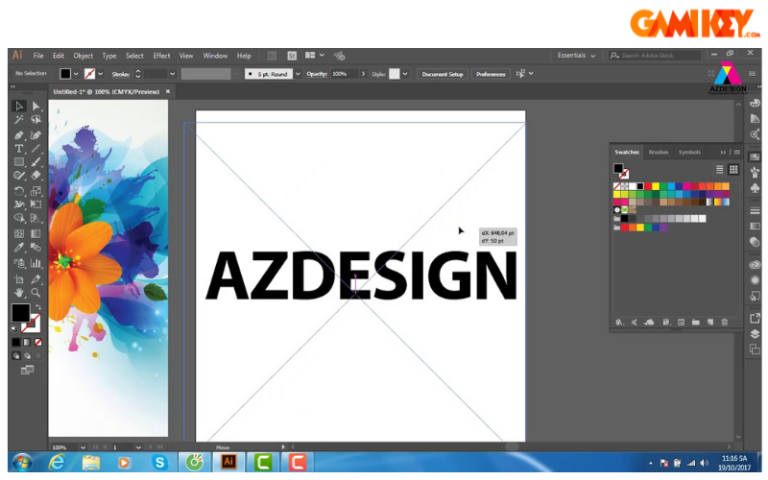
Task: Pick the Magic Wand tool
Action: (x=19, y=120)
